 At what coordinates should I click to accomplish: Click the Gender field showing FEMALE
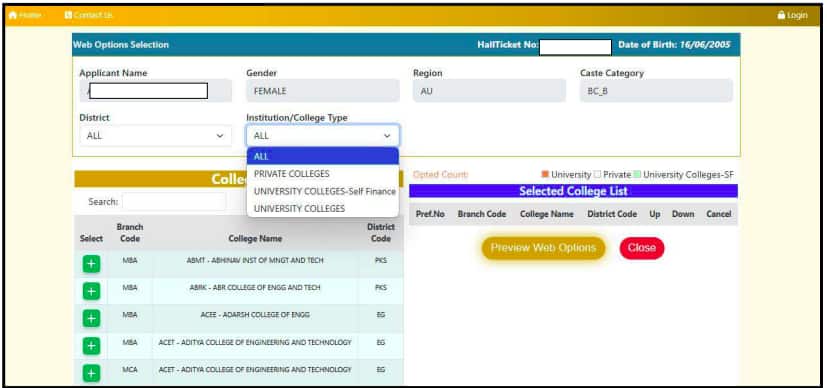(323, 91)
